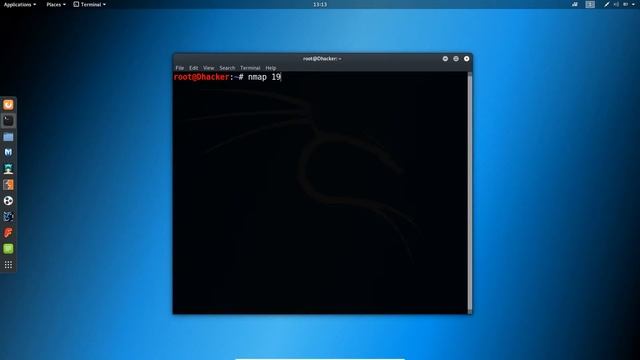Open the Terminal menu in menubar

click(250, 68)
